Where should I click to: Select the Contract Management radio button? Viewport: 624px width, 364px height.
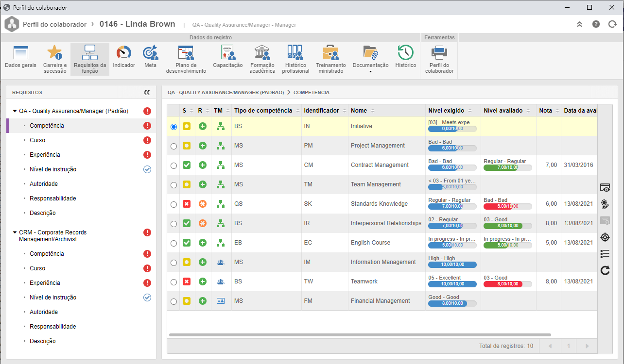pos(173,165)
